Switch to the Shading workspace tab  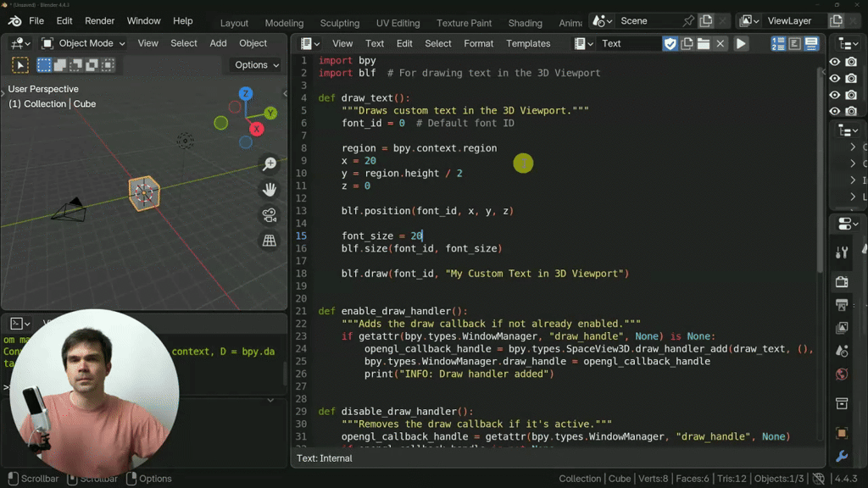tap(525, 23)
